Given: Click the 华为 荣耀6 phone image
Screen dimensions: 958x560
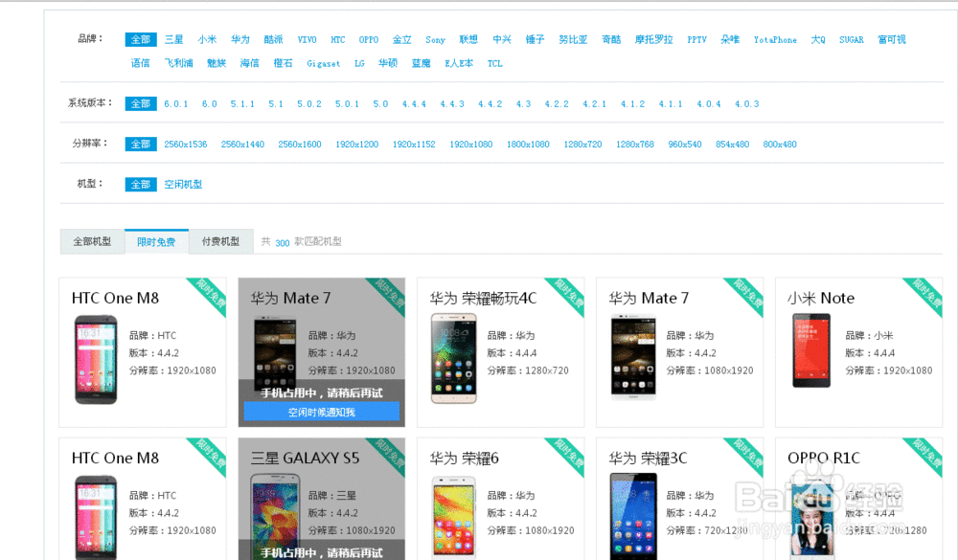Looking at the screenshot, I should click(x=453, y=518).
